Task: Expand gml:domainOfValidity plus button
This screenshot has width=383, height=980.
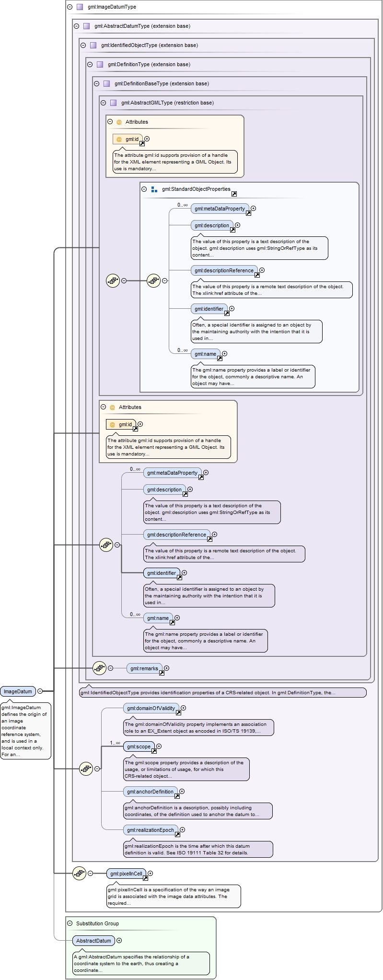Action: 184,708
